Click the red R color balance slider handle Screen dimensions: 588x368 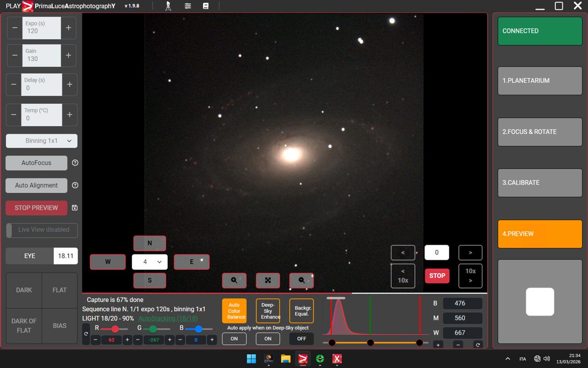click(x=115, y=329)
